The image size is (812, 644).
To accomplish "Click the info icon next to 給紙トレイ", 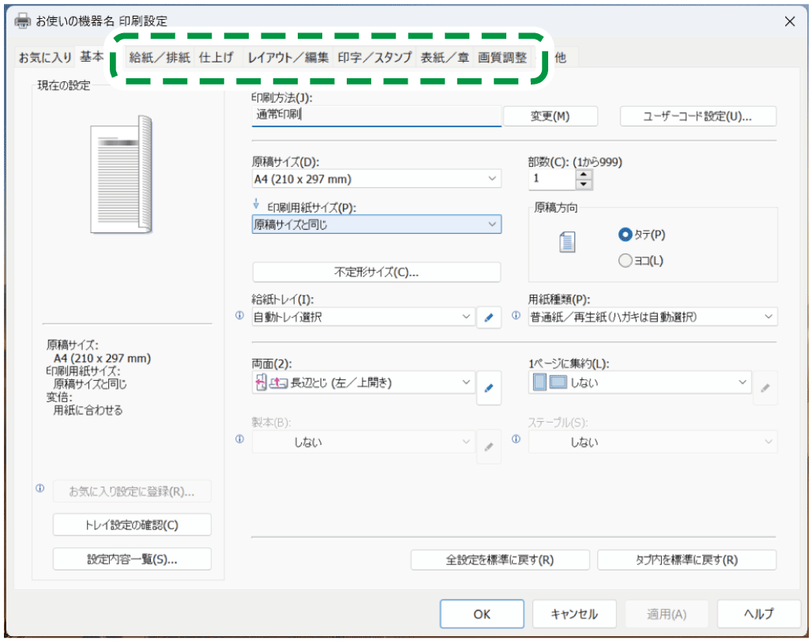I will coord(240,315).
